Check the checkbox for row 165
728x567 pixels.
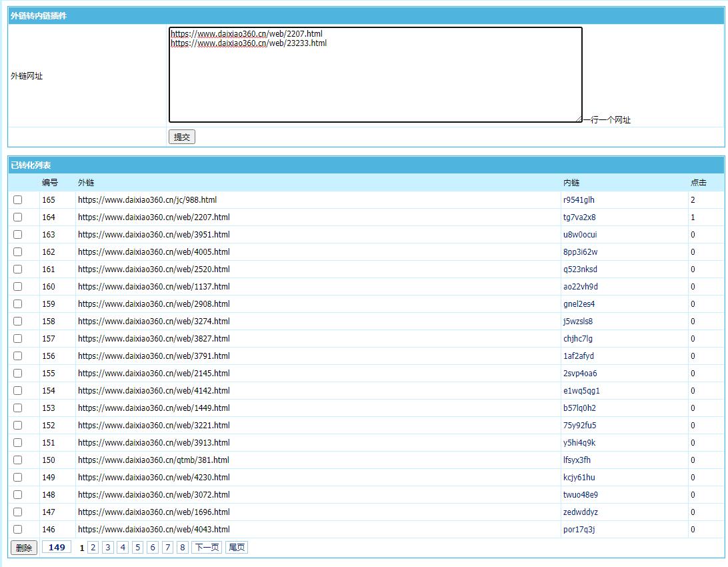[x=18, y=199]
